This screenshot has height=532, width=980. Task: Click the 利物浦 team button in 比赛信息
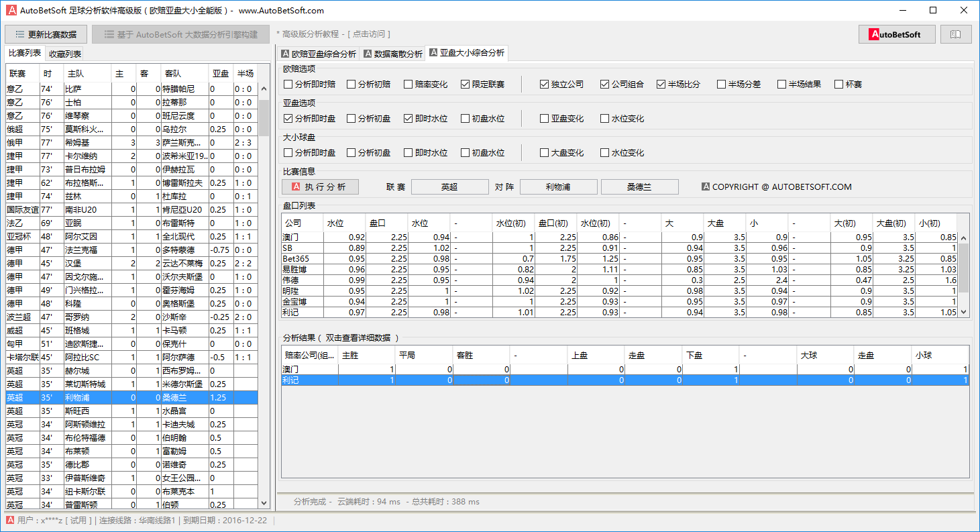[x=558, y=187]
